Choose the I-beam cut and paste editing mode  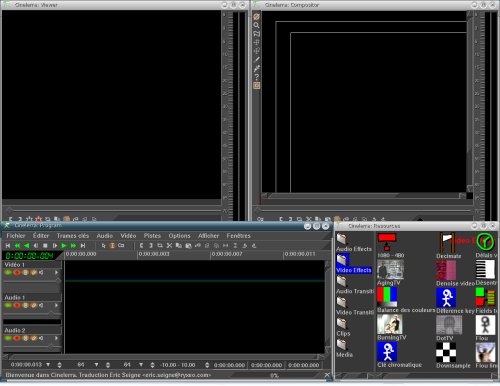(x=112, y=246)
